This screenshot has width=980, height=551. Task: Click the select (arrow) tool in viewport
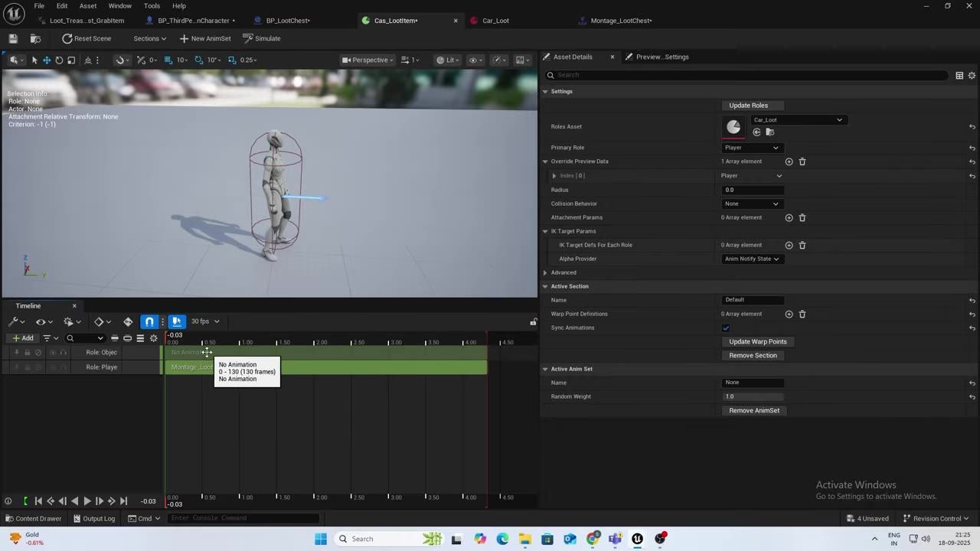(34, 60)
